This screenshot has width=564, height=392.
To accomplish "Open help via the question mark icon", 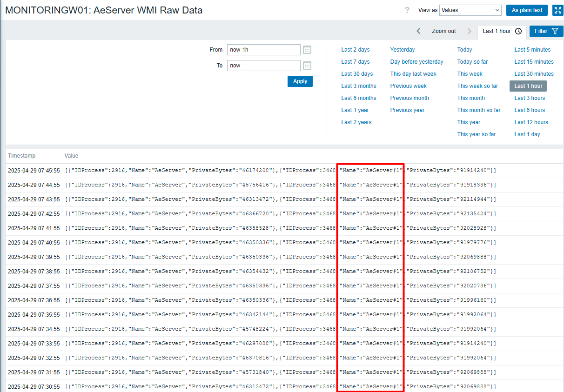I will [x=407, y=10].
